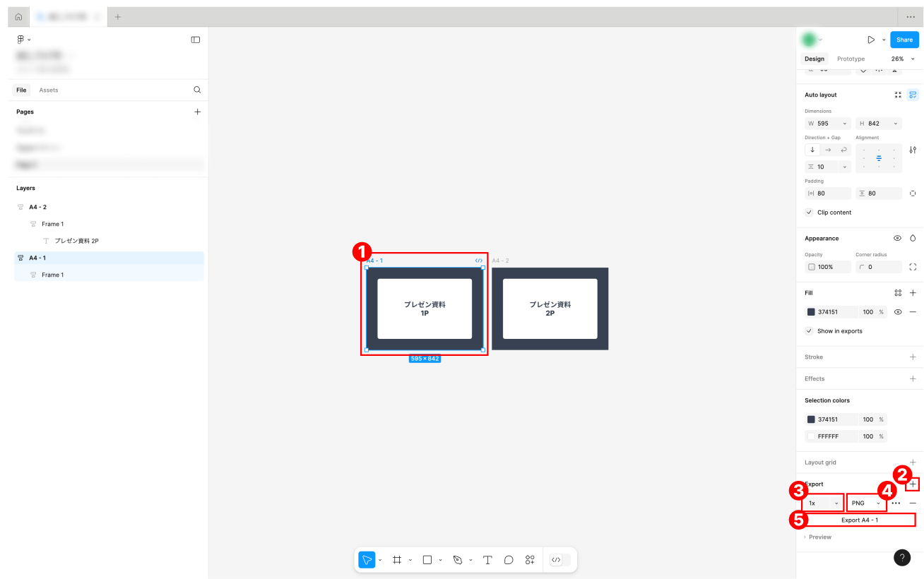Image resolution: width=924 pixels, height=579 pixels.
Task: Toggle Fill visibility eye icon
Action: pyautogui.click(x=898, y=312)
